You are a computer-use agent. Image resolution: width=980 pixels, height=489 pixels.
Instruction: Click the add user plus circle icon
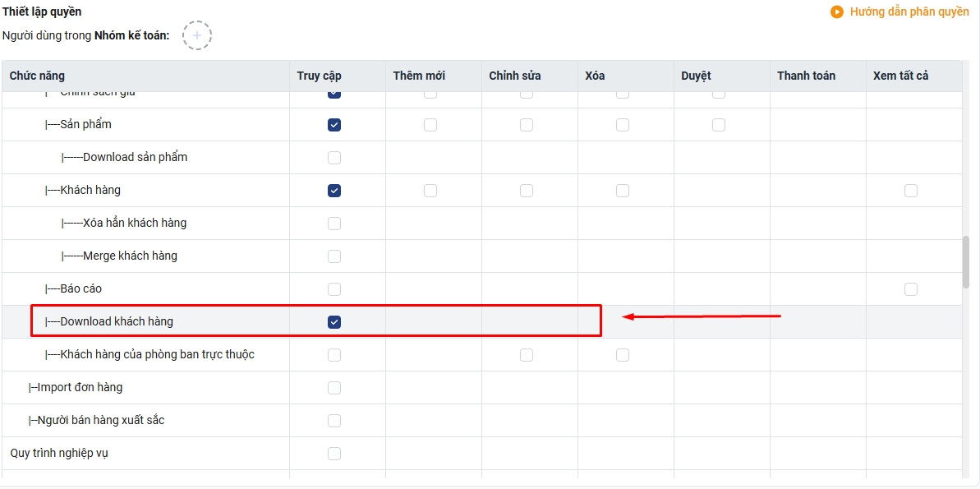(x=197, y=35)
